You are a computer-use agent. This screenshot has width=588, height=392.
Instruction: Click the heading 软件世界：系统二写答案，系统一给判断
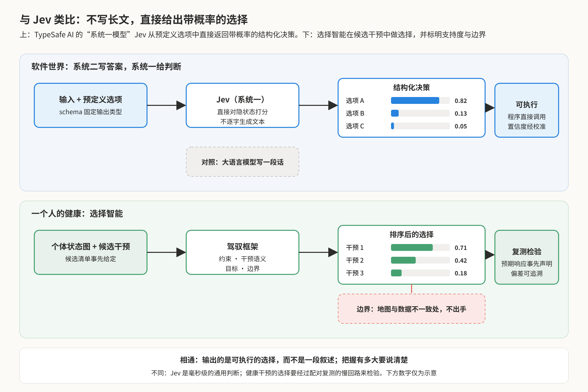click(x=106, y=66)
